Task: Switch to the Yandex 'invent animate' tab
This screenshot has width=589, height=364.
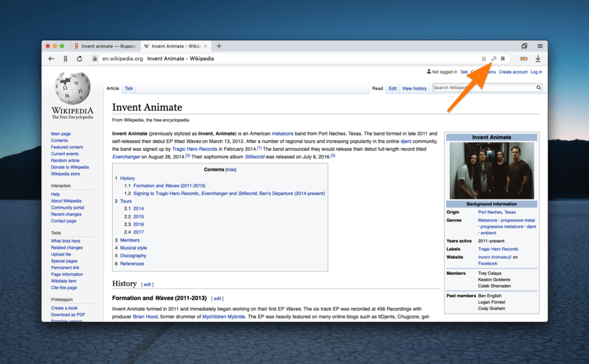Action: point(105,46)
